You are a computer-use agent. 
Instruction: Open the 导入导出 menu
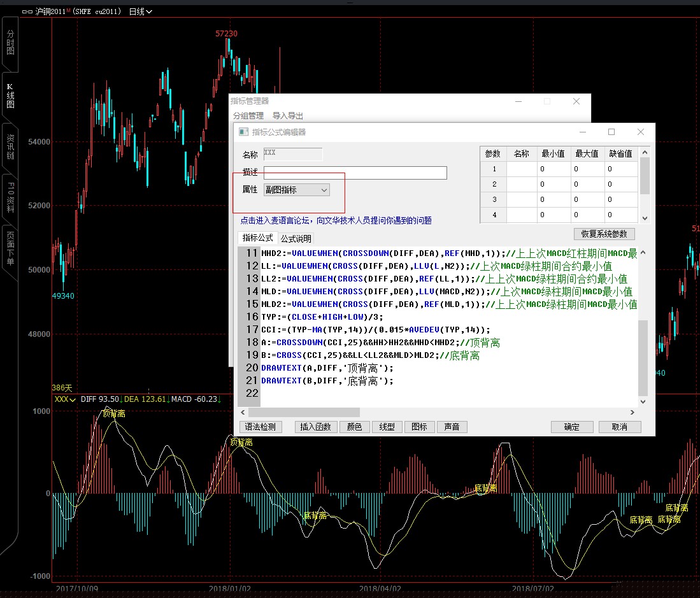point(287,116)
